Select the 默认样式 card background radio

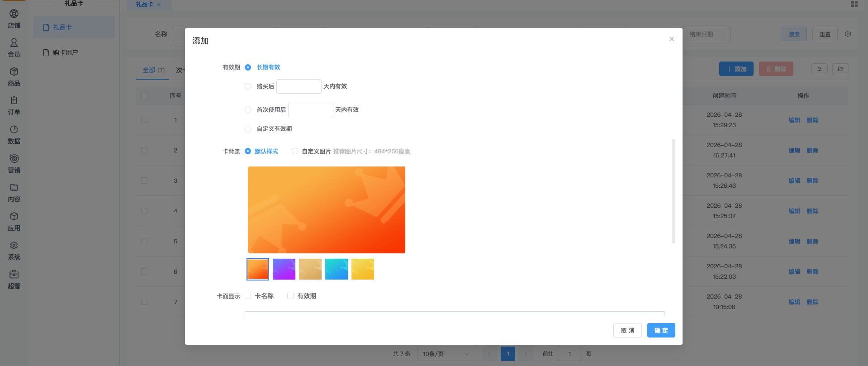[x=248, y=151]
